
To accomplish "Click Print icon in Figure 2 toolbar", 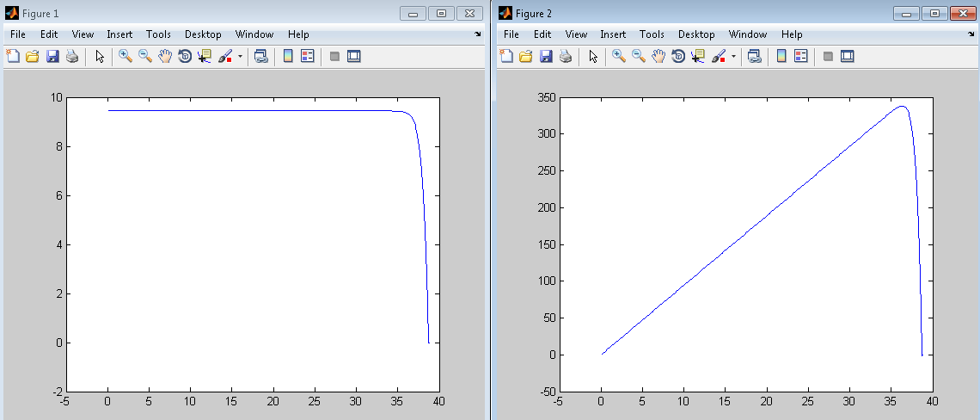I will (566, 57).
